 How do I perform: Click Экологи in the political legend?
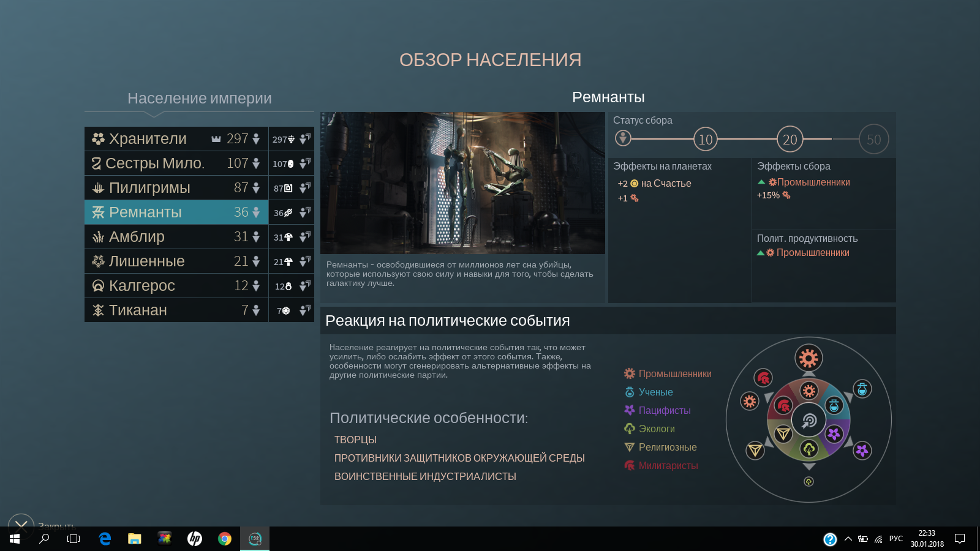tap(649, 429)
